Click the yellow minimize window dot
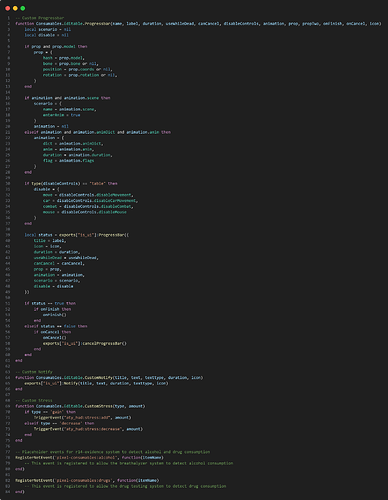This screenshot has width=388, height=500. (15, 8)
